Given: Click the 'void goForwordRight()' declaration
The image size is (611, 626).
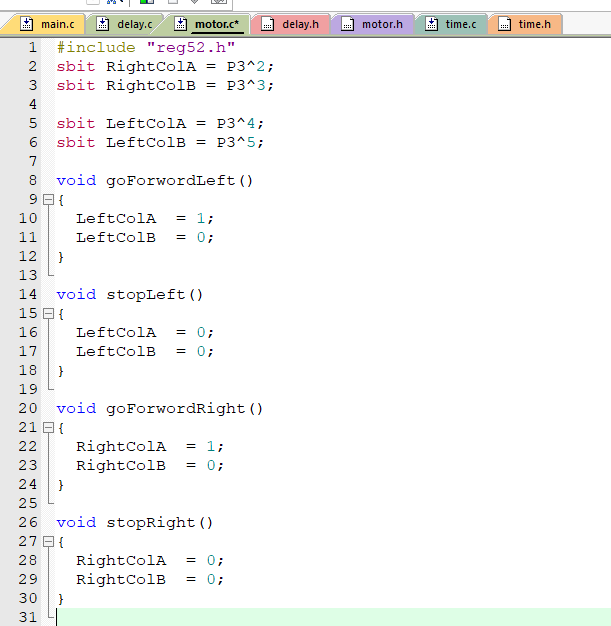Looking at the screenshot, I should click(160, 408).
